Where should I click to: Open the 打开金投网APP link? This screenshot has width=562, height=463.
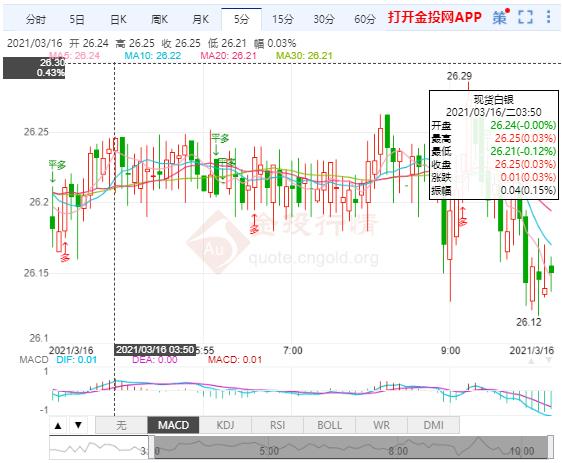tap(434, 17)
